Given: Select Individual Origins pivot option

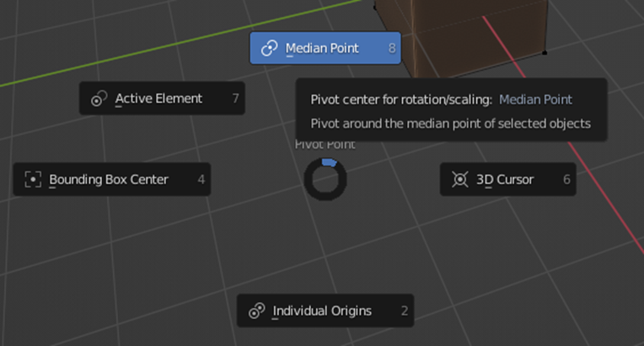Looking at the screenshot, I should (325, 311).
